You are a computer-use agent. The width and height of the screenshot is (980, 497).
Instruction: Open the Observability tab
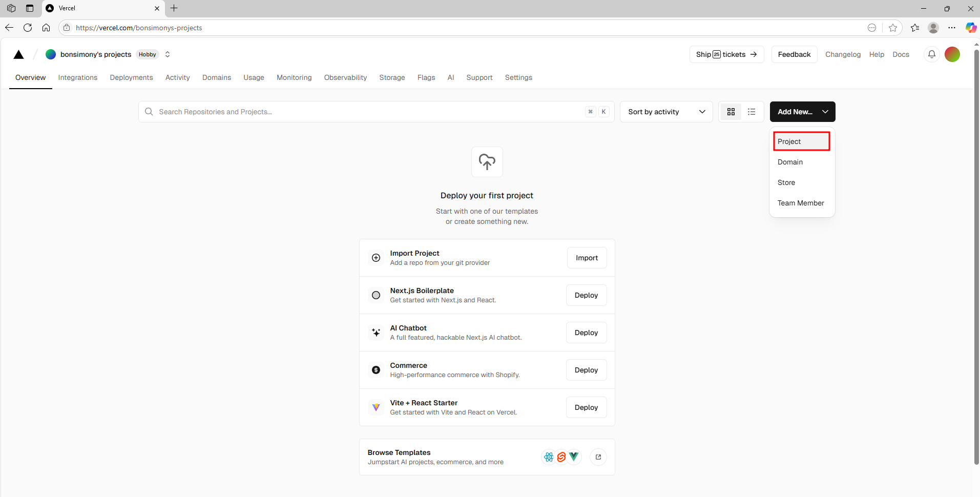click(345, 77)
